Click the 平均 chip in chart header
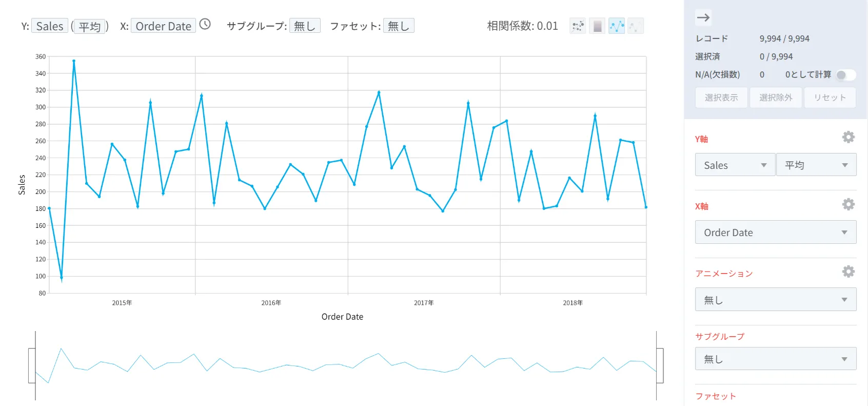Screen dimensions: 868x406 coord(90,26)
